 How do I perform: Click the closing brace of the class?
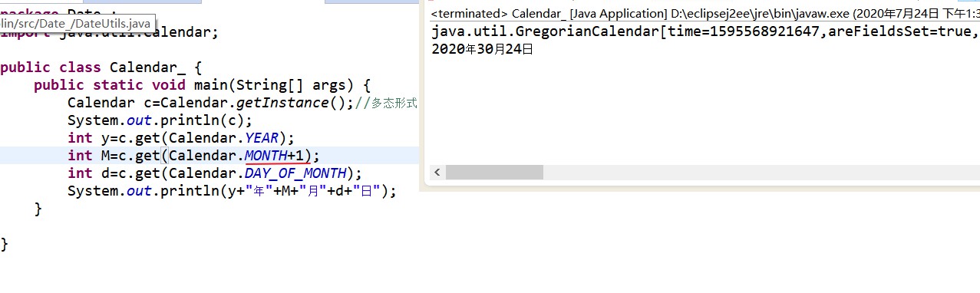point(5,244)
